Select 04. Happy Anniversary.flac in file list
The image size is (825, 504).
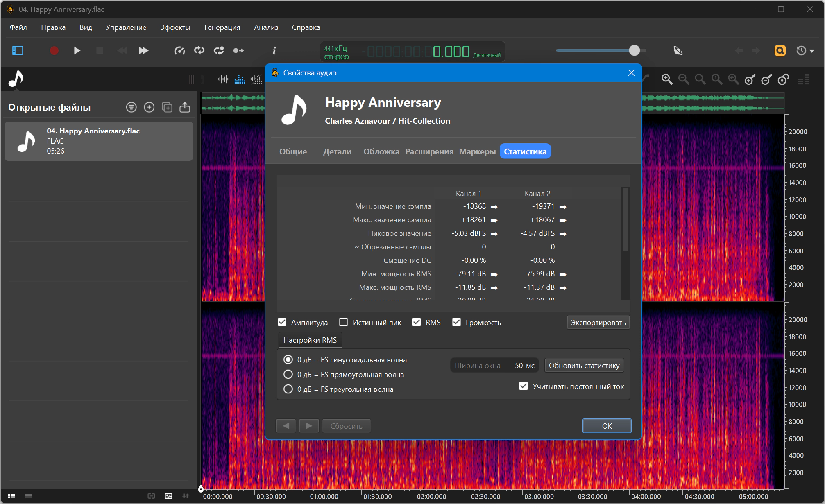99,141
